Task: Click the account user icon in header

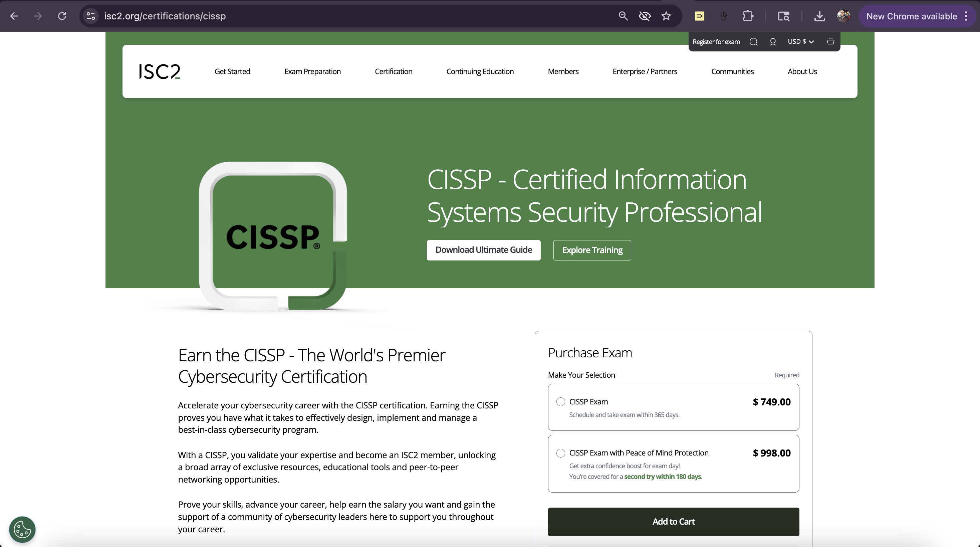Action: pyautogui.click(x=773, y=41)
